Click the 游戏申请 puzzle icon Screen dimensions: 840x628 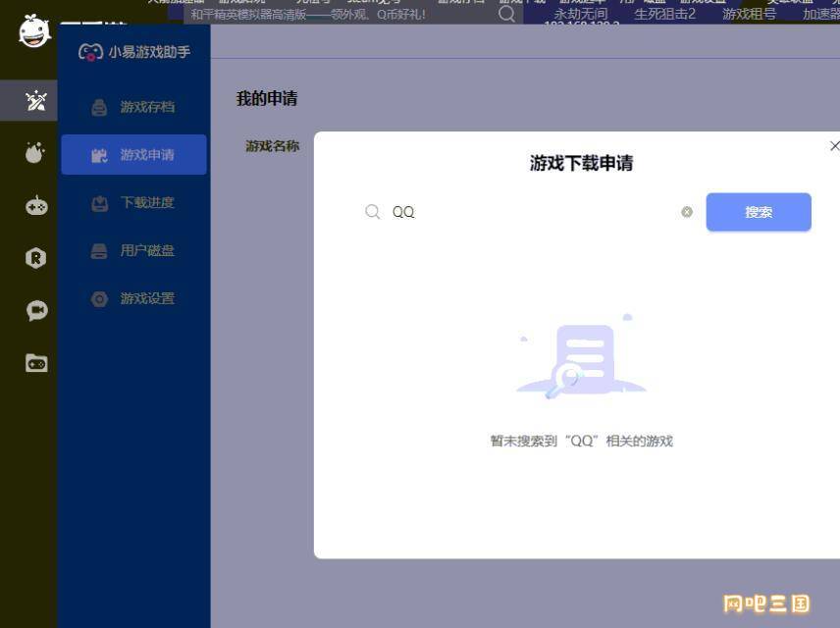(99, 155)
